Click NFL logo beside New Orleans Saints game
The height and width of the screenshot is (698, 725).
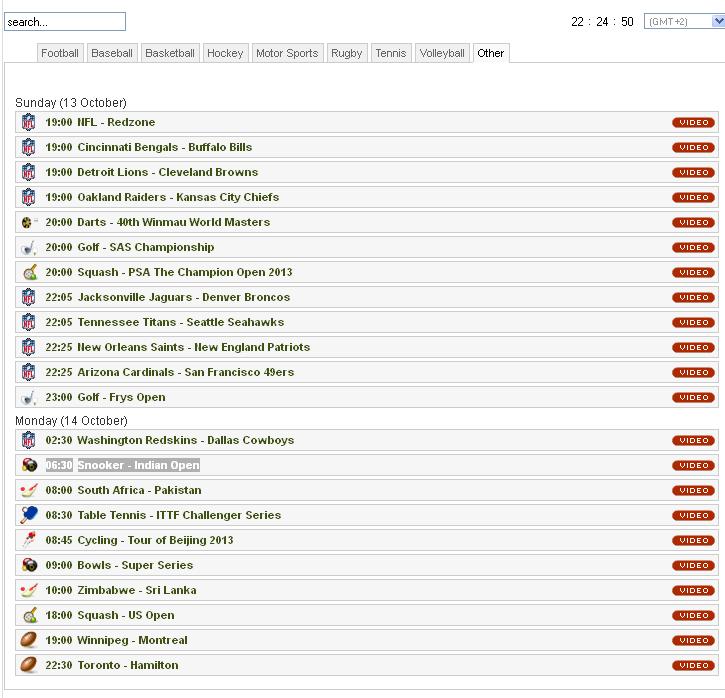(29, 347)
